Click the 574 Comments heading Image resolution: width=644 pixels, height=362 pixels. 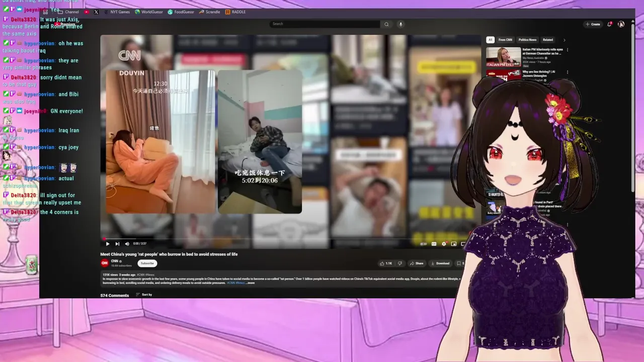(x=115, y=295)
